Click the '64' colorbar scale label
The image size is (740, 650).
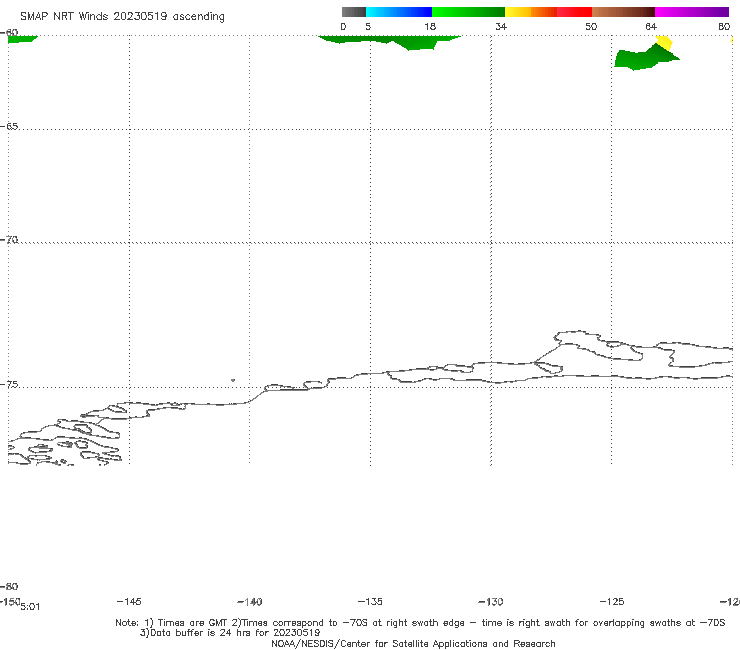(651, 27)
